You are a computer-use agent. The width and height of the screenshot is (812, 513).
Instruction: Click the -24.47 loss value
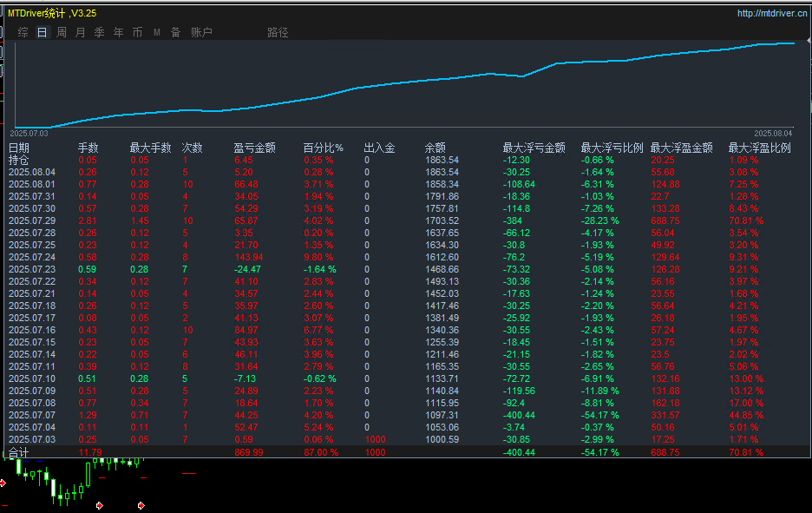click(x=247, y=269)
